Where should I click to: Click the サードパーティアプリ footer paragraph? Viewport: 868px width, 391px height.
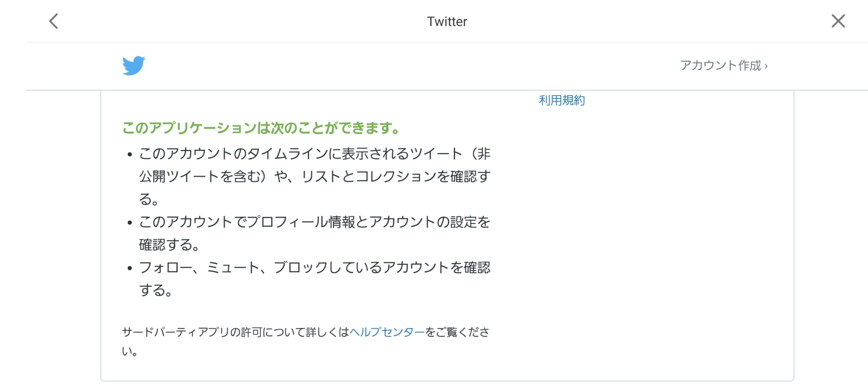pyautogui.click(x=306, y=341)
